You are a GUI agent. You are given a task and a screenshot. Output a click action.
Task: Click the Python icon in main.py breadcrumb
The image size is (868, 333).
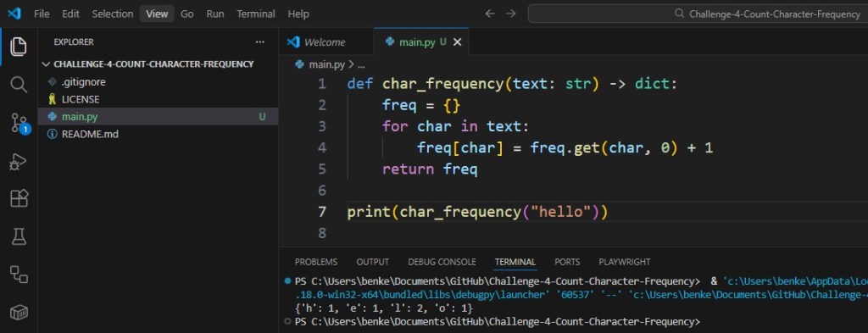[300, 64]
